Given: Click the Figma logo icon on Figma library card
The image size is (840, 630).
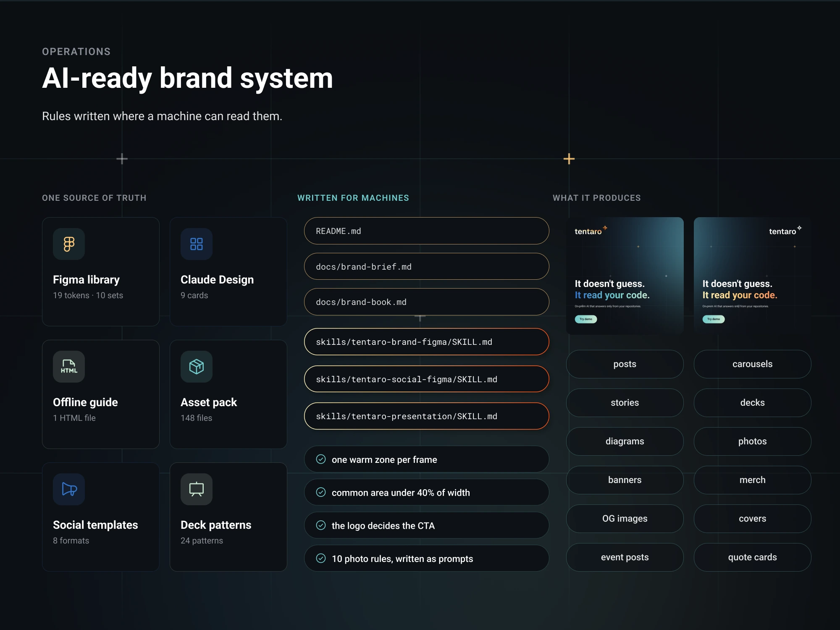Looking at the screenshot, I should (x=69, y=244).
